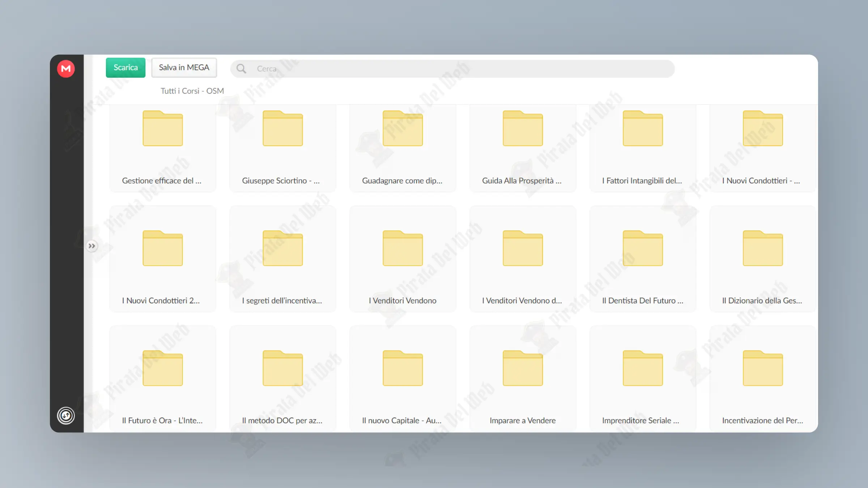Expand the sidebar with the double chevron
Viewport: 868px width, 488px height.
(92, 246)
